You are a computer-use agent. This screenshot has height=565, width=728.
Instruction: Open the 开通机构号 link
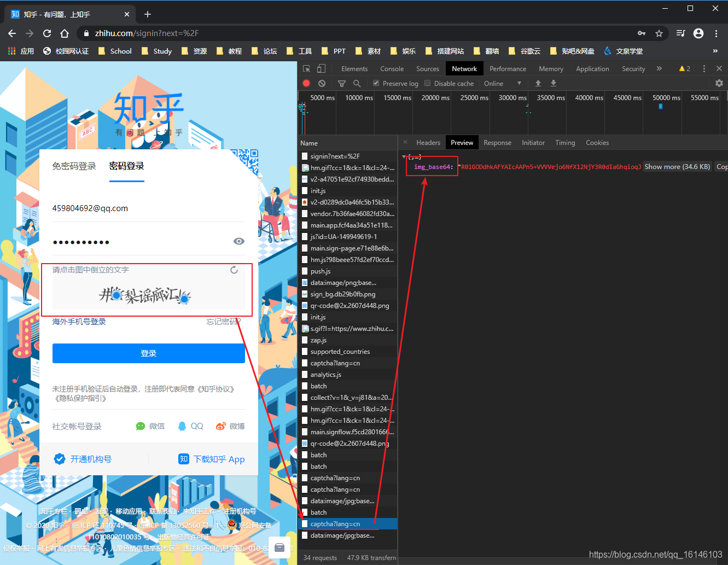coord(83,459)
